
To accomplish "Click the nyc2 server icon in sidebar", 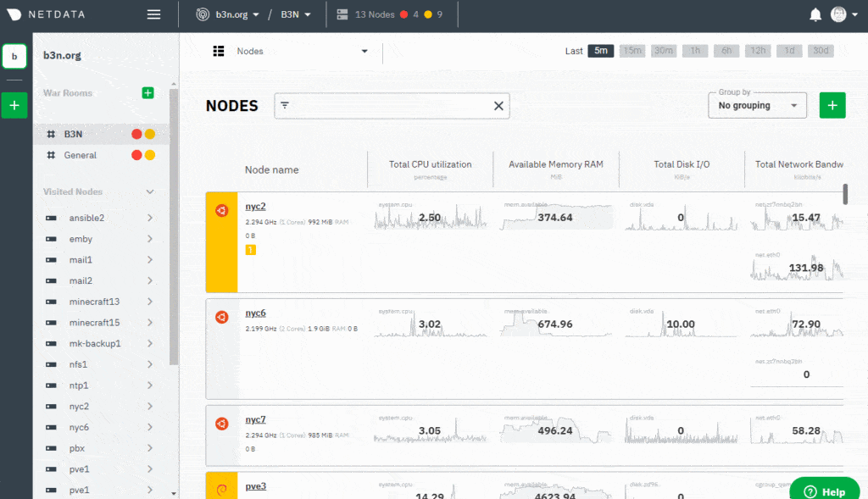I will tap(51, 407).
